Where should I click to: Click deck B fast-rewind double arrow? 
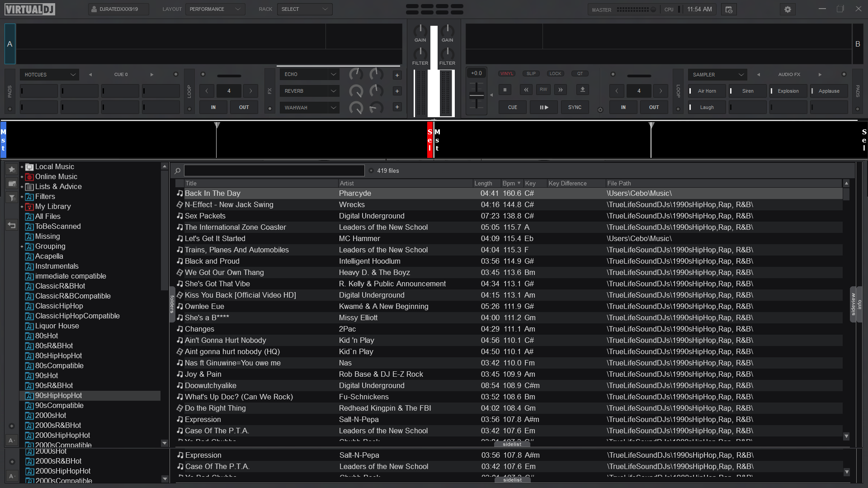pos(526,90)
